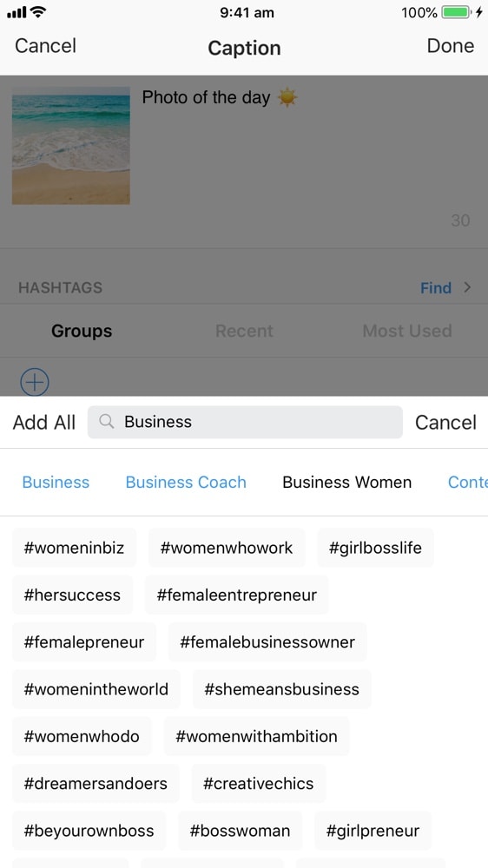Open the Find hashtags link

[x=435, y=288]
